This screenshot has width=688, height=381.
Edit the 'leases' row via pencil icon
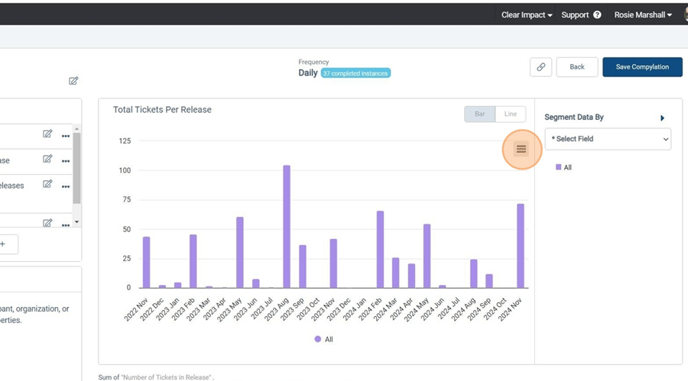47,184
